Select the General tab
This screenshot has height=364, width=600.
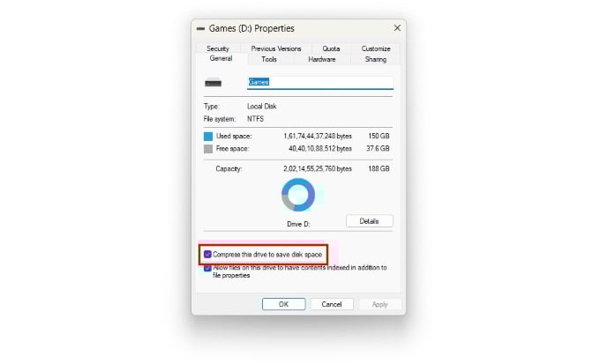coord(221,58)
